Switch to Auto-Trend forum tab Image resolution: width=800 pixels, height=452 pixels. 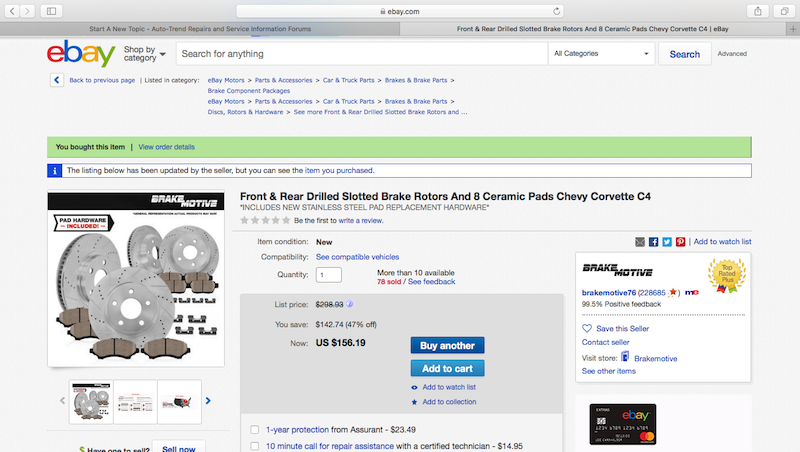pyautogui.click(x=200, y=29)
